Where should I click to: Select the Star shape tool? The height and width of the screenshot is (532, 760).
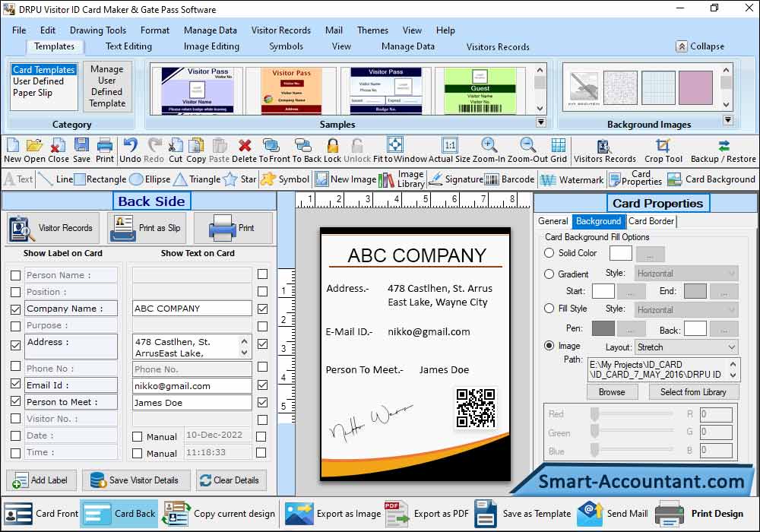tap(240, 179)
